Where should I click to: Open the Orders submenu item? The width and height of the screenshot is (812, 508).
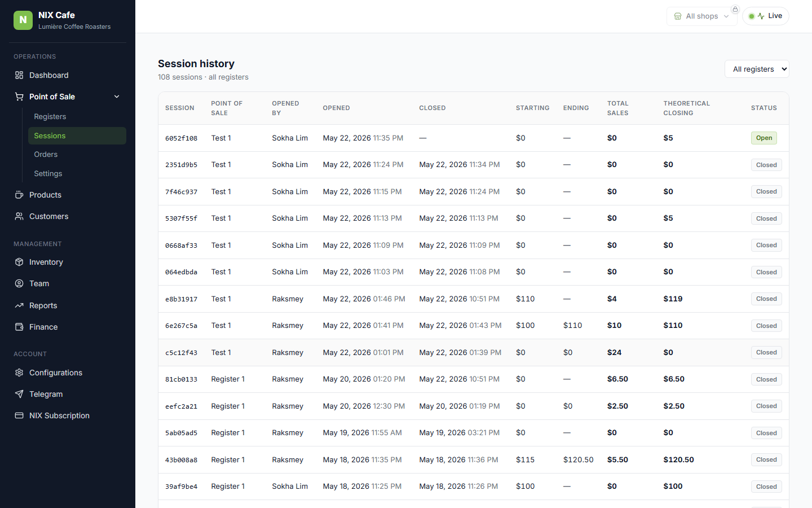77,154
